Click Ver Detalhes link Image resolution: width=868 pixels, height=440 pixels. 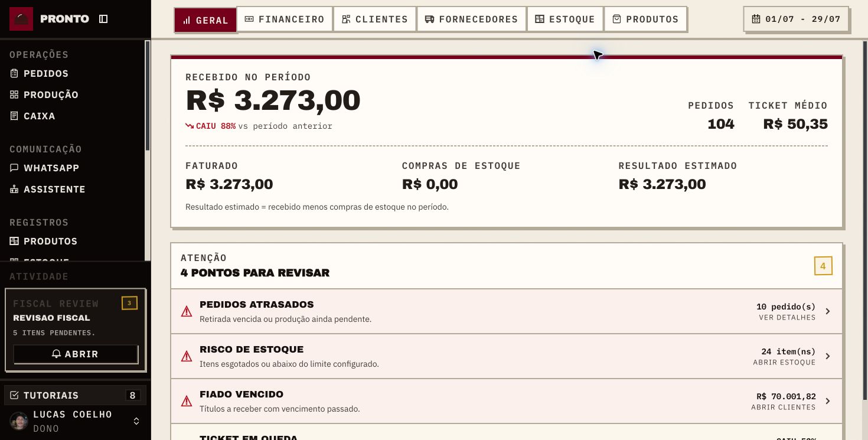point(787,318)
